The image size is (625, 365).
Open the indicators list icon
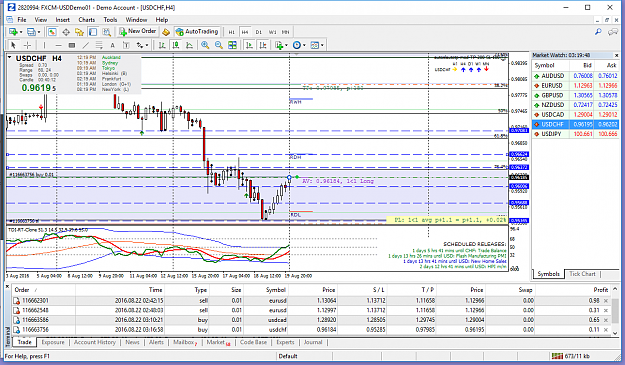point(279,45)
